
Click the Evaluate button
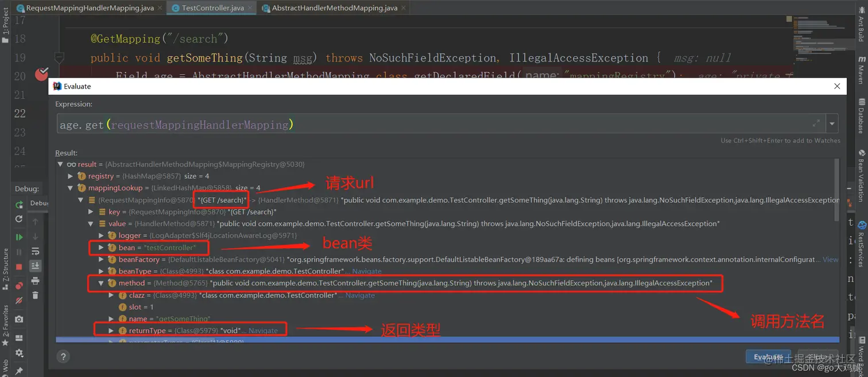(768, 357)
